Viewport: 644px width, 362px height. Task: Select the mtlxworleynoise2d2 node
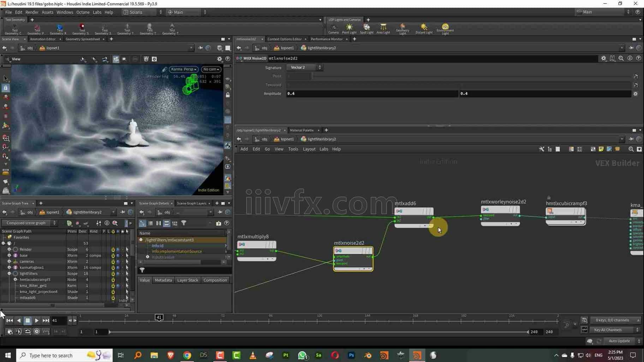coord(500,216)
